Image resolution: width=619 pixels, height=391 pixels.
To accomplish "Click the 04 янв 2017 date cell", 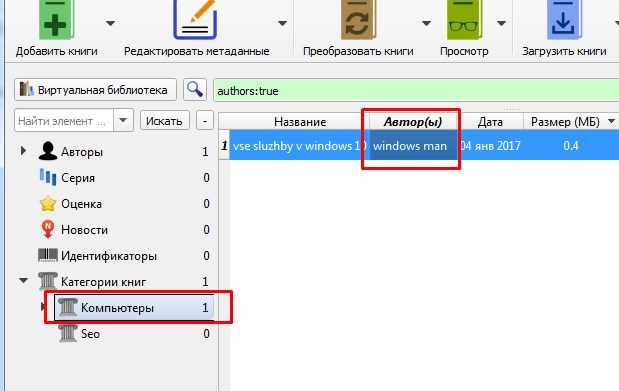I will 490,146.
